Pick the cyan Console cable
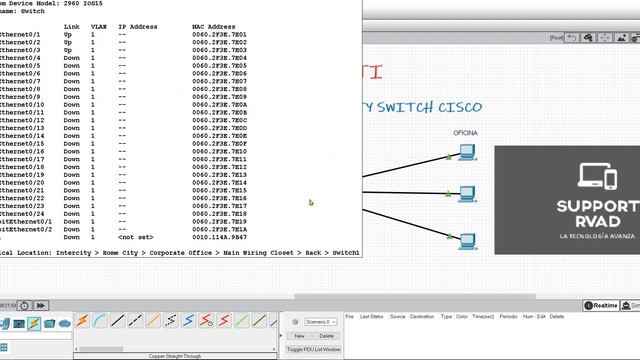Viewport: 640px width, 360px height. pos(100,320)
